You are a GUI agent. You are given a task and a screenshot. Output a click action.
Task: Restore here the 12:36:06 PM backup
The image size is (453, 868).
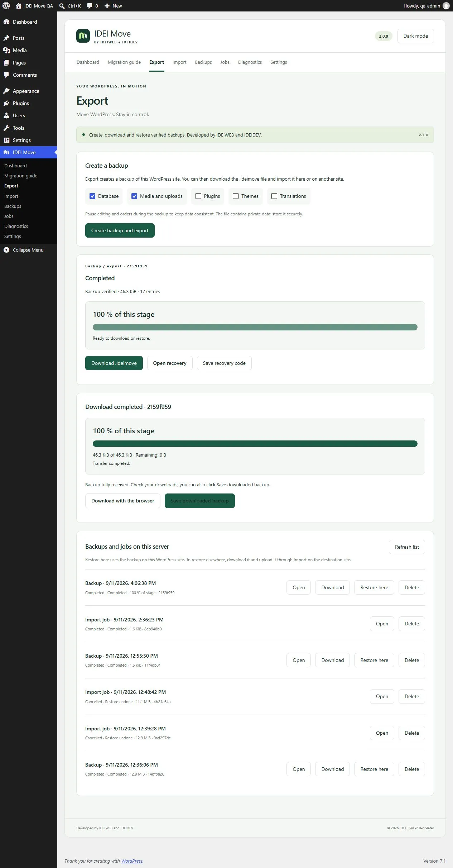(374, 769)
